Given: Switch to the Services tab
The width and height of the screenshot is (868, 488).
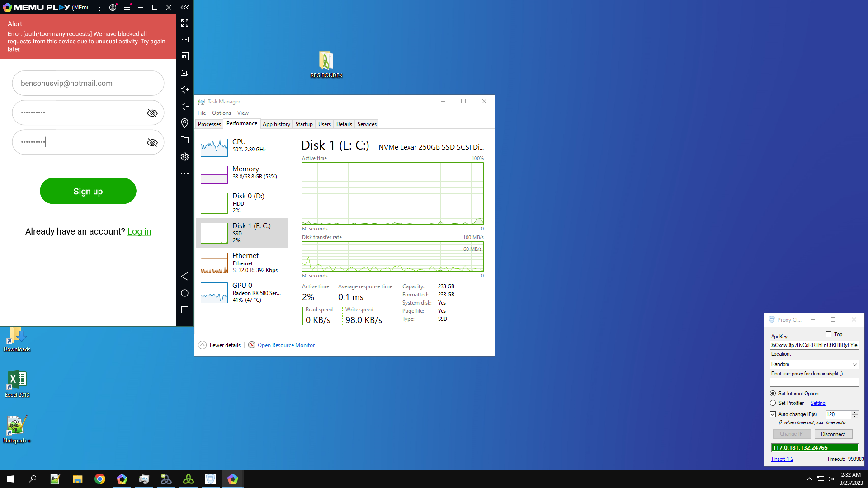Looking at the screenshot, I should tap(367, 124).
